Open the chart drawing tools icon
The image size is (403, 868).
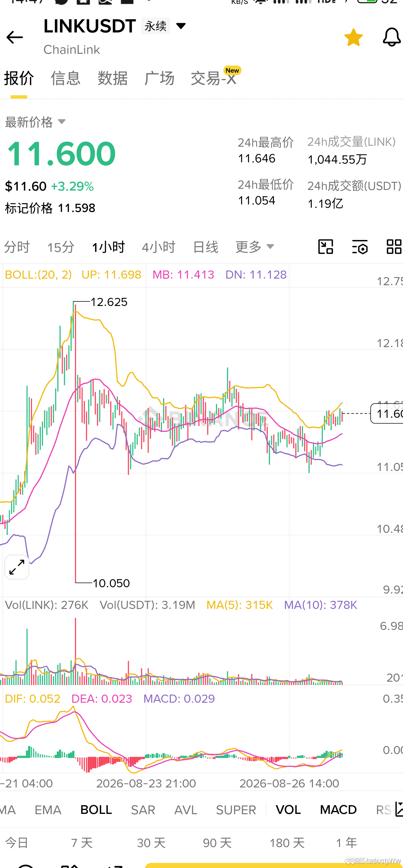pos(326,247)
